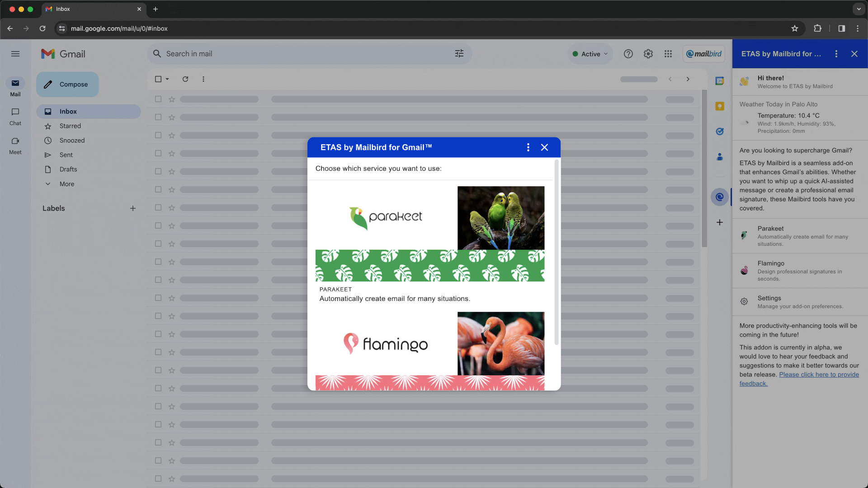868x488 pixels.
Task: Open Chrome three-dot menu
Action: click(858, 28)
